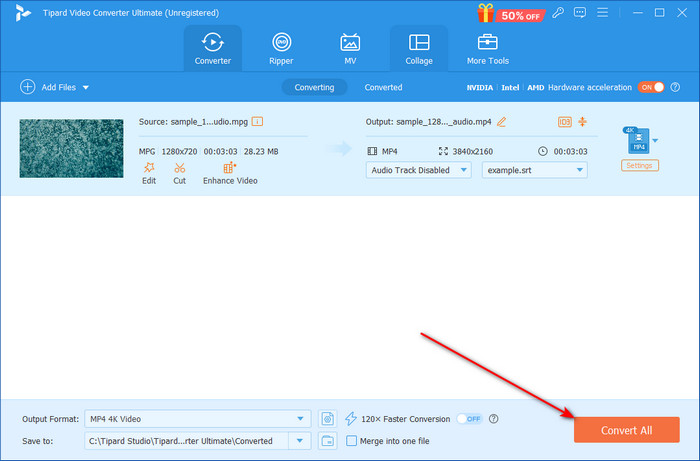The height and width of the screenshot is (461, 700).
Task: Click the source resolution 1280x720
Action: 179,152
